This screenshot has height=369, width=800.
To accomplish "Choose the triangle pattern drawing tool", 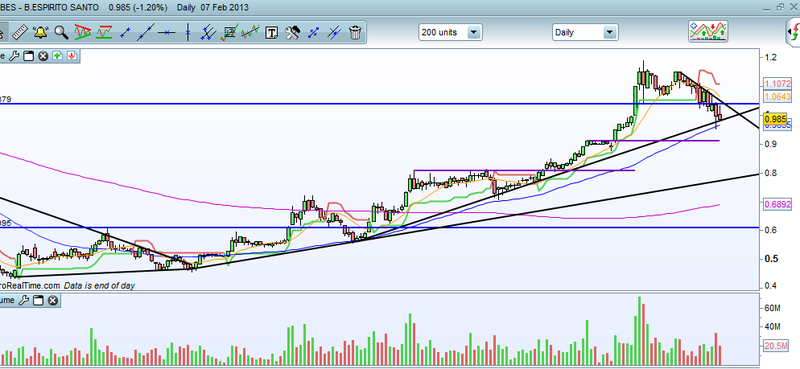I will pyautogui.click(x=82, y=33).
